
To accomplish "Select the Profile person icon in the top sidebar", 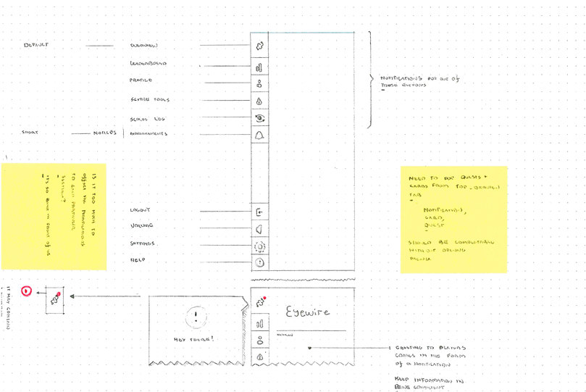I will click(259, 83).
